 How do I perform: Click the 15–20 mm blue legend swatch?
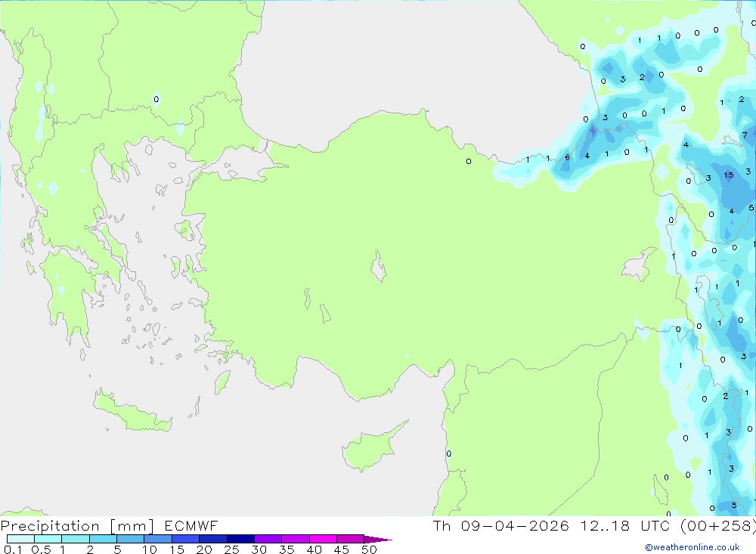186,539
